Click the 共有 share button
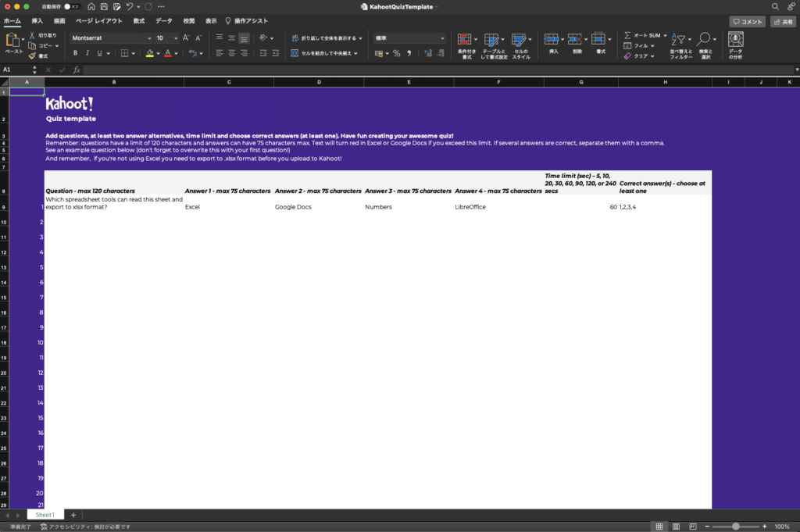800x532 pixels. 783,21
